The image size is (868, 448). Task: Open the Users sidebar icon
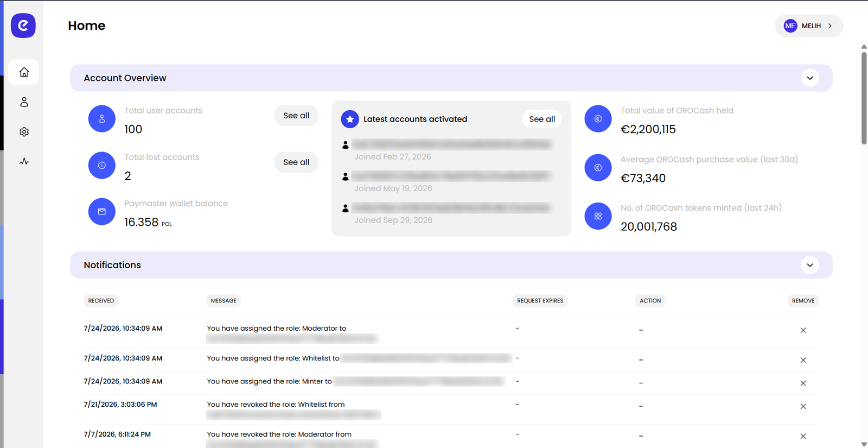pos(24,102)
